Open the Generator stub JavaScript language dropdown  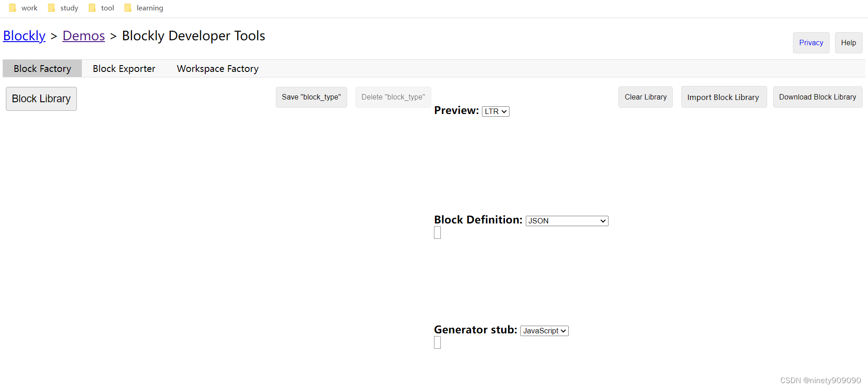click(544, 331)
